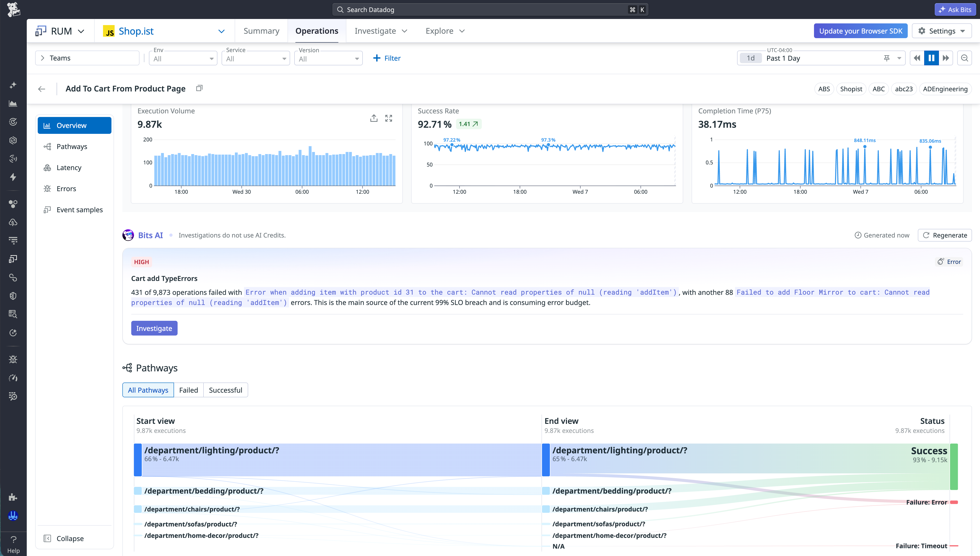The height and width of the screenshot is (556, 980).
Task: Pin the selected time range
Action: (886, 58)
